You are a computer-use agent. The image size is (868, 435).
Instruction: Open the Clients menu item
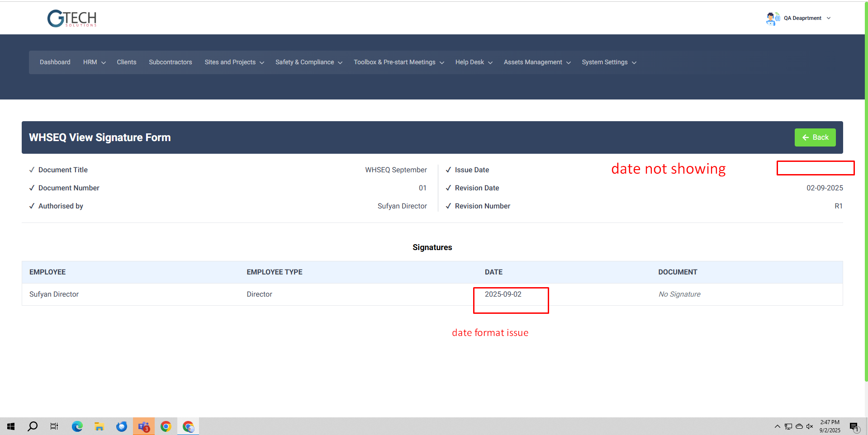tap(126, 62)
